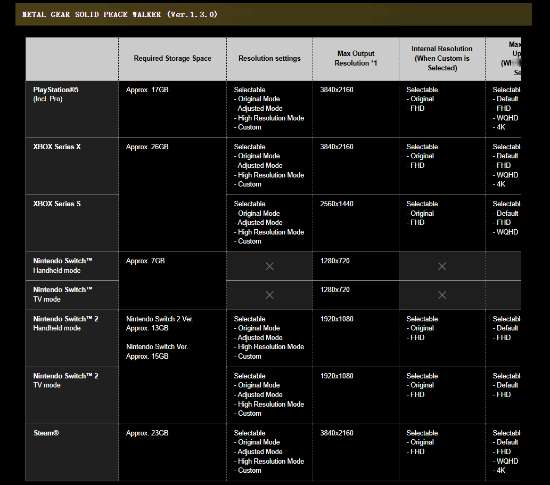Select the Resolution settings column header
550x485 pixels.
pyautogui.click(x=269, y=59)
